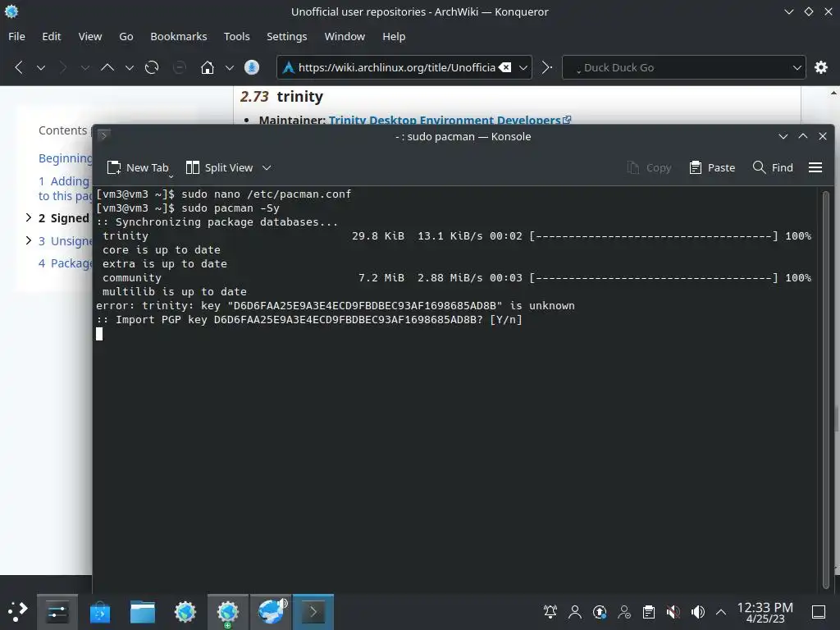Open section 4 Package link in Contents
Image resolution: width=840 pixels, height=630 pixels.
coord(65,263)
